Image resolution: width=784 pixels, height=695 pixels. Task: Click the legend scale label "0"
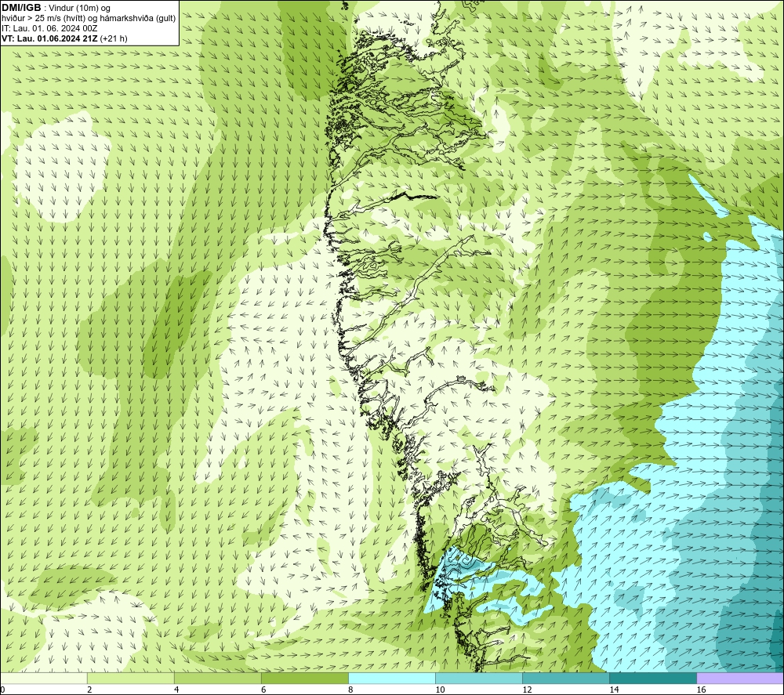[x=2, y=690]
